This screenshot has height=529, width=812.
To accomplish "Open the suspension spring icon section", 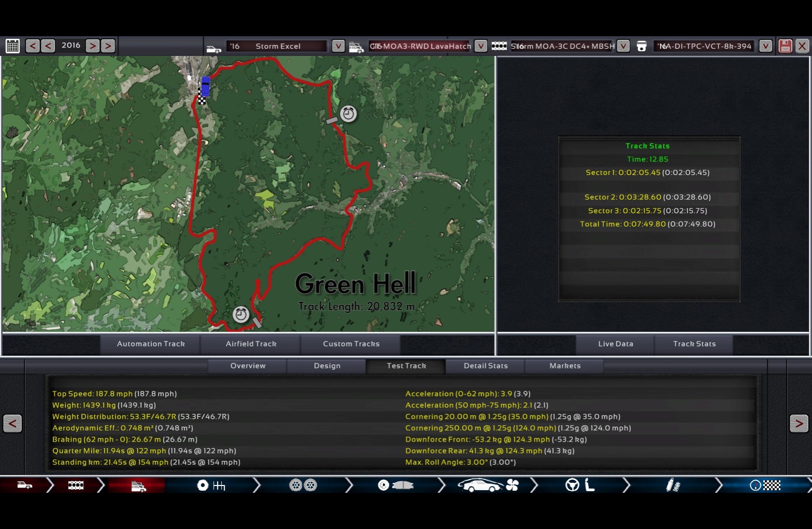I will click(673, 486).
